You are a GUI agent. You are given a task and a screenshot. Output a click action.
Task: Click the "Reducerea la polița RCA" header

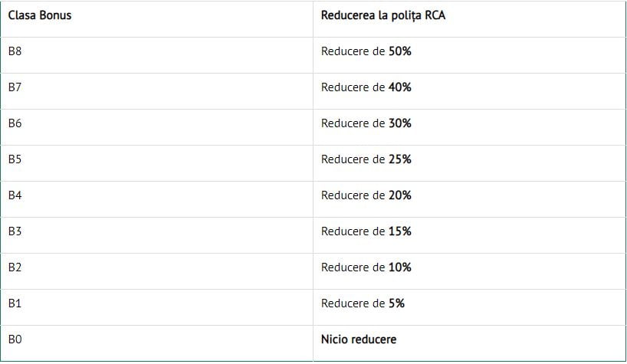pos(383,15)
